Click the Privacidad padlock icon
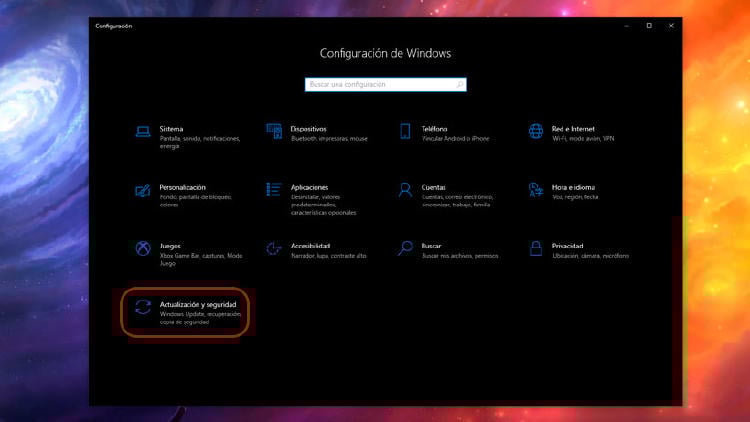This screenshot has height=422, width=750. pyautogui.click(x=535, y=247)
